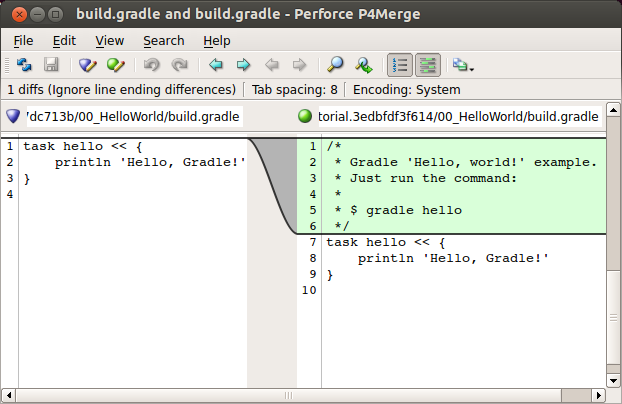Click the refresh files toolbar icon
Image resolution: width=622 pixels, height=404 pixels.
pos(25,65)
